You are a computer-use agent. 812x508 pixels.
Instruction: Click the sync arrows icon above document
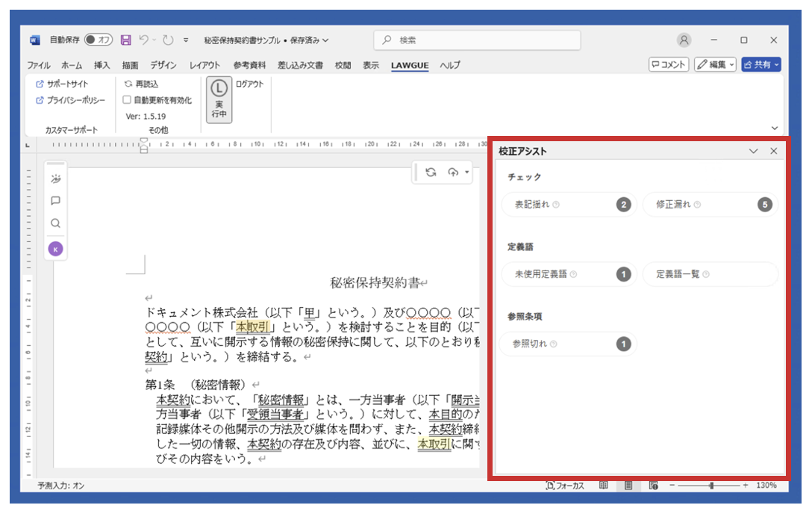431,173
